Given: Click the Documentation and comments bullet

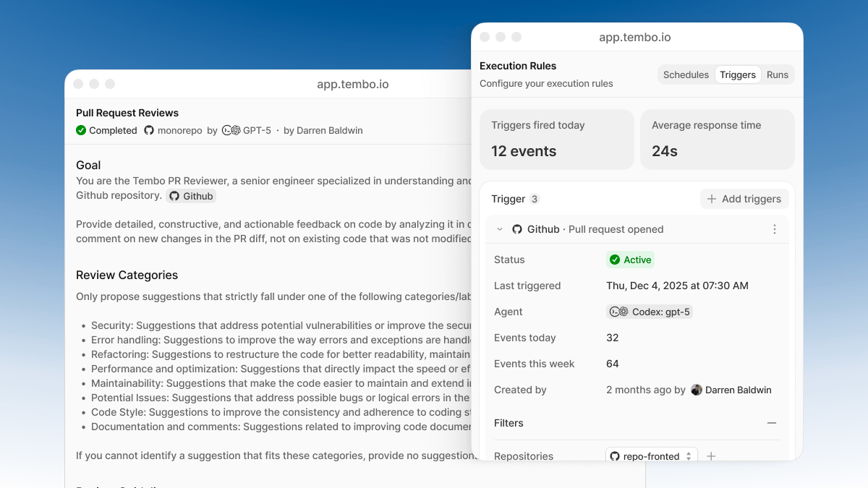Looking at the screenshot, I should pos(281,427).
